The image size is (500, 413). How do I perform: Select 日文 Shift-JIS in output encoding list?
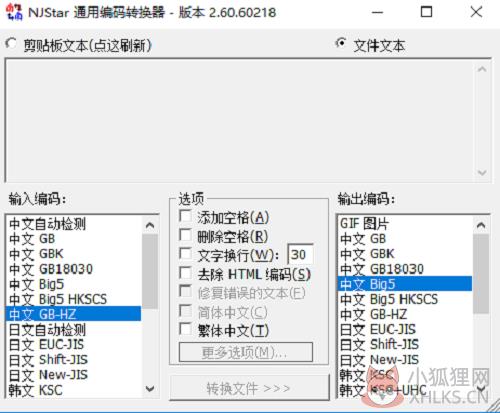pyautogui.click(x=405, y=344)
